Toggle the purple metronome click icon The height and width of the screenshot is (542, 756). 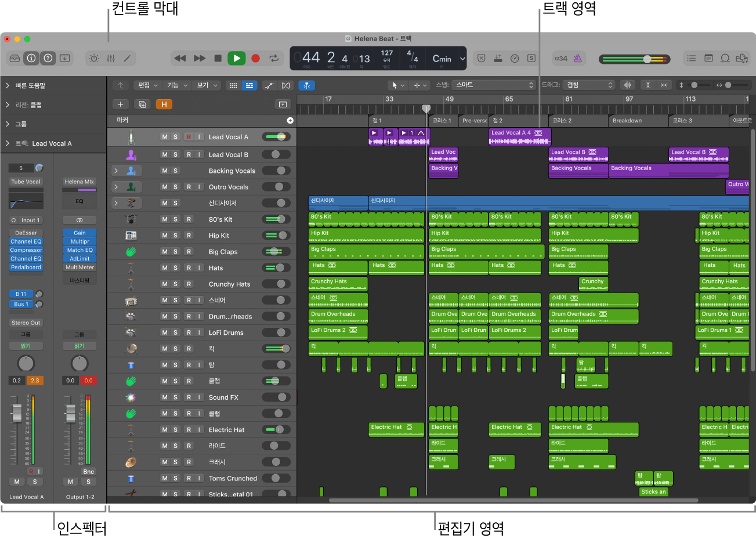point(577,58)
